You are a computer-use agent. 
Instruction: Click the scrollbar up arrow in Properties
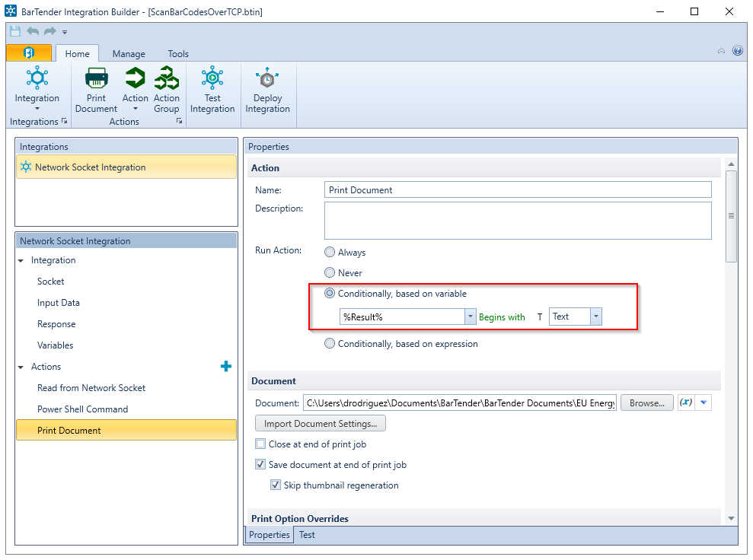click(x=731, y=164)
